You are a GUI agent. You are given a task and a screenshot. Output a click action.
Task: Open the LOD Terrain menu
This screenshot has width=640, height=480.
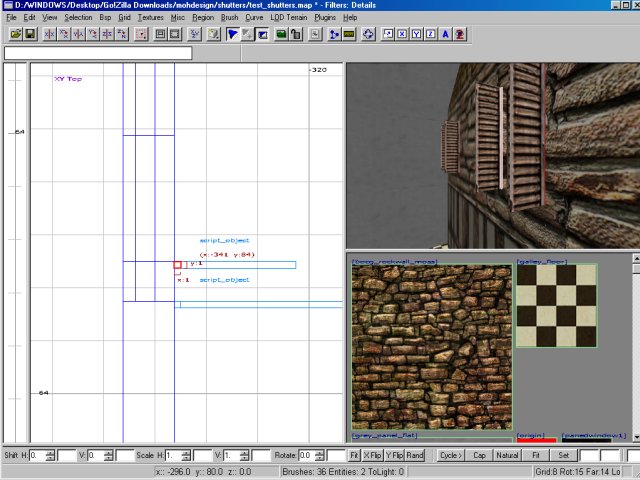(289, 17)
